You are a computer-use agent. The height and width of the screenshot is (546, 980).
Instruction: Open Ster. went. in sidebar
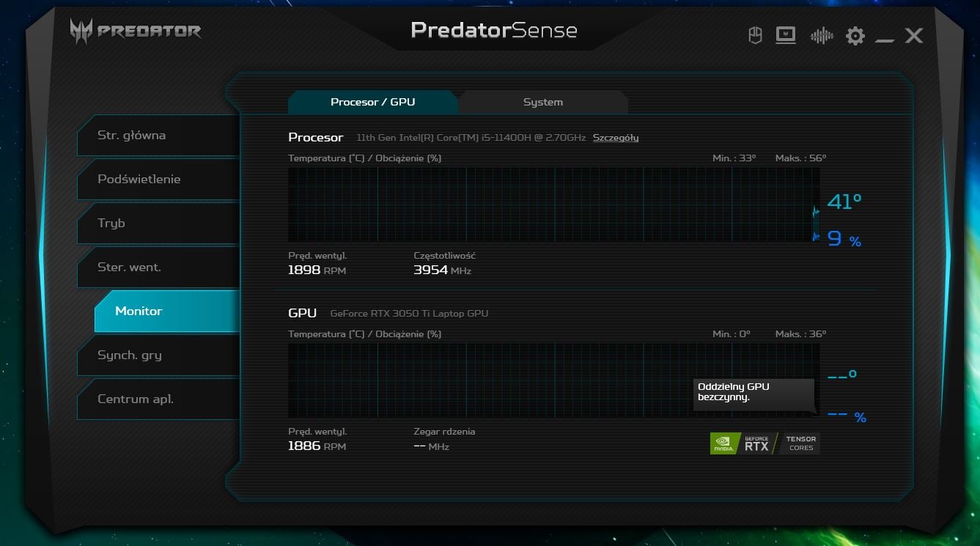coord(158,267)
